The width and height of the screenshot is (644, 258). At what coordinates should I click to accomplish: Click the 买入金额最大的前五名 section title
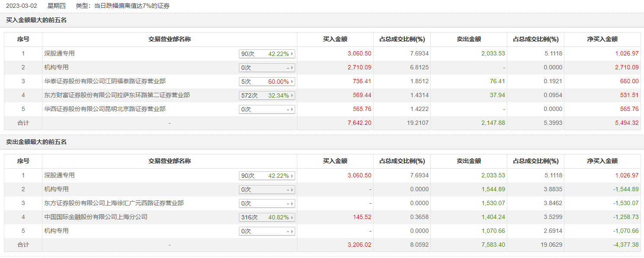pyautogui.click(x=36, y=20)
